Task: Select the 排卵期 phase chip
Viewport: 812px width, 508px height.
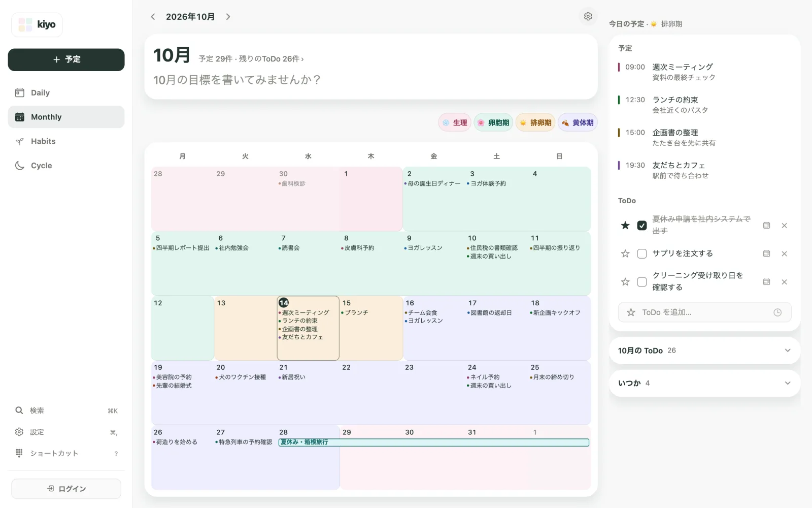Action: [x=535, y=122]
